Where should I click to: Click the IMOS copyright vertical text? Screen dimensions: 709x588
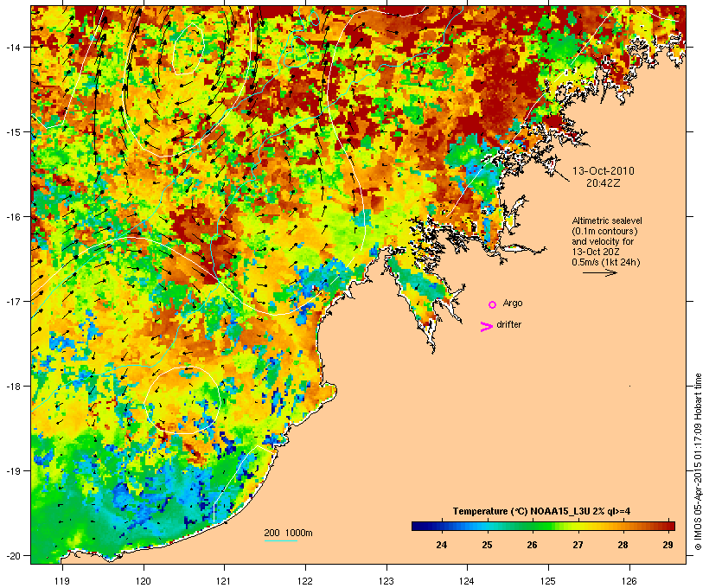(x=698, y=462)
